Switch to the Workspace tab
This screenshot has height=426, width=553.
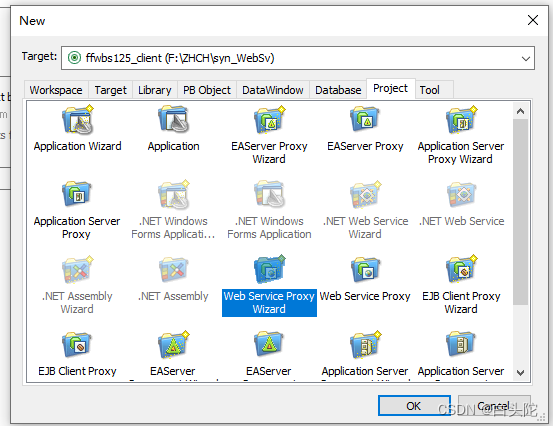(x=56, y=90)
